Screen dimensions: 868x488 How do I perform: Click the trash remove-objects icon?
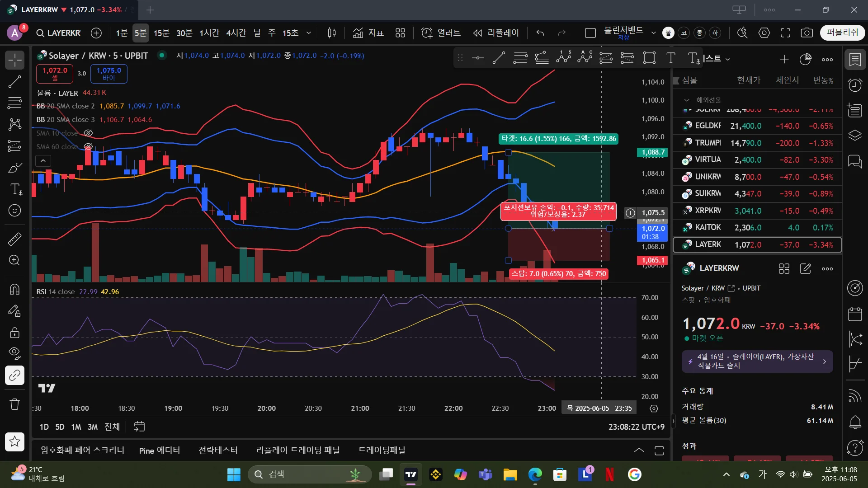14,404
